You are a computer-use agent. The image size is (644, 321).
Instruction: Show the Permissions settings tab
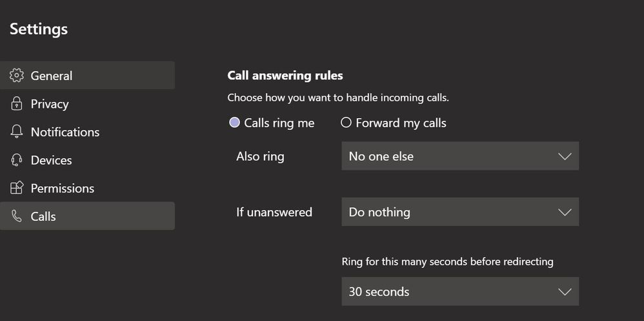[63, 188]
